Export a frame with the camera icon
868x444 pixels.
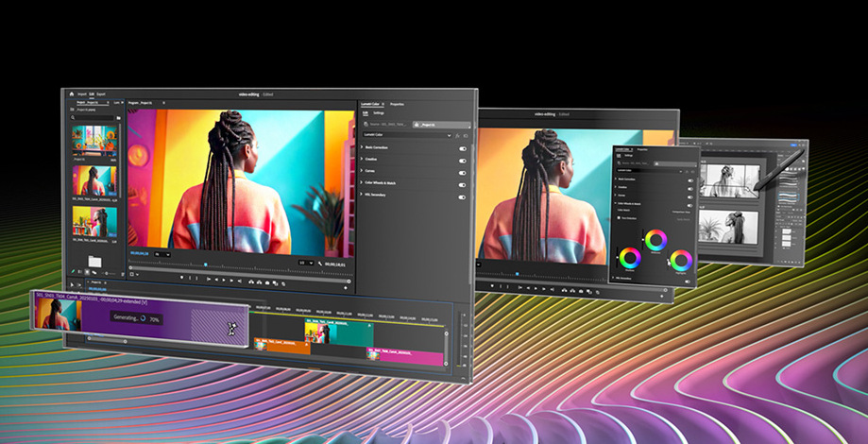pos(267,282)
